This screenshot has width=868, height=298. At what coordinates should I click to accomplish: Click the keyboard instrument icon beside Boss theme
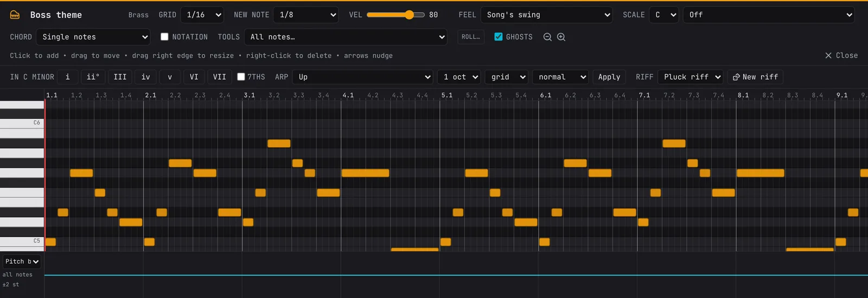point(15,15)
